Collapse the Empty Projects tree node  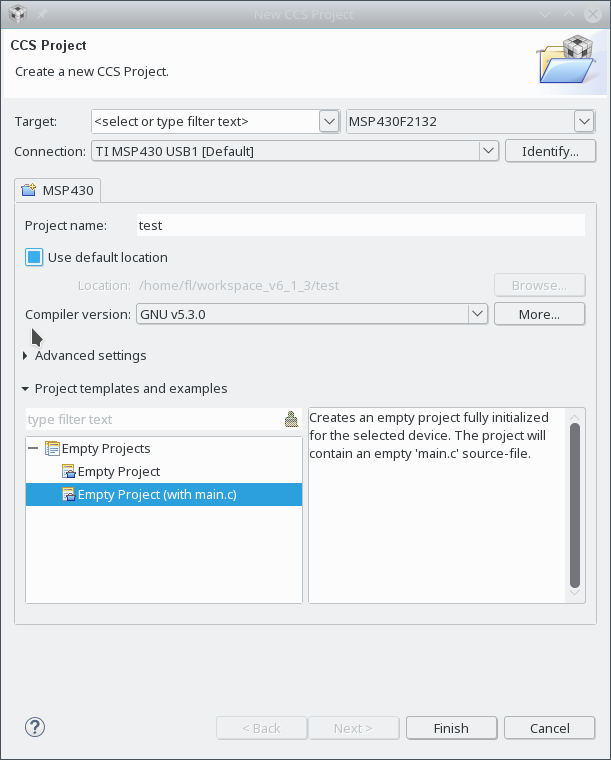[x=33, y=448]
